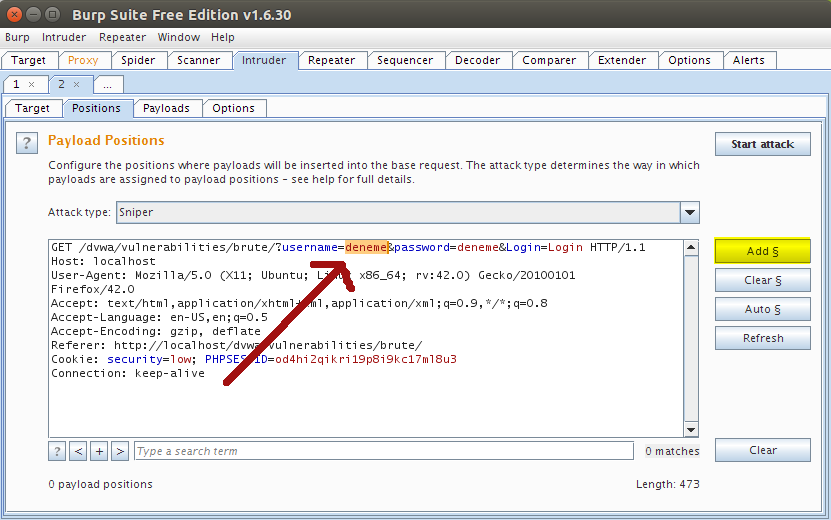831x520 pixels.
Task: Switch to the Spider tab
Action: click(x=138, y=60)
